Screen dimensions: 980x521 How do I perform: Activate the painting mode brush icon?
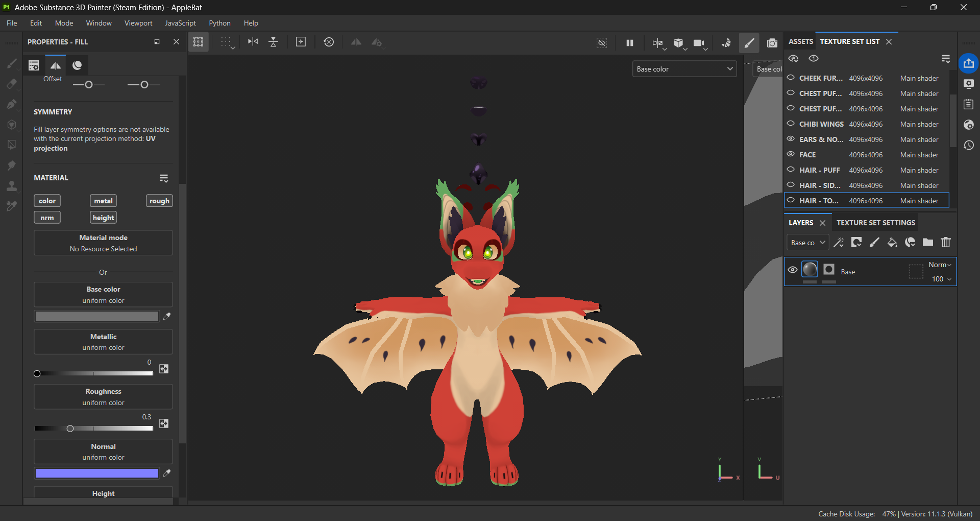[749, 43]
